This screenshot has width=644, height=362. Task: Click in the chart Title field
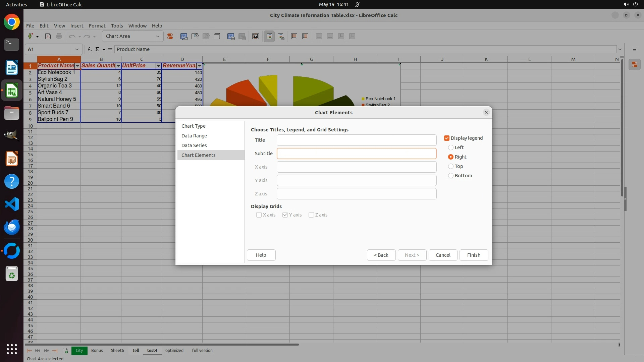(x=356, y=140)
